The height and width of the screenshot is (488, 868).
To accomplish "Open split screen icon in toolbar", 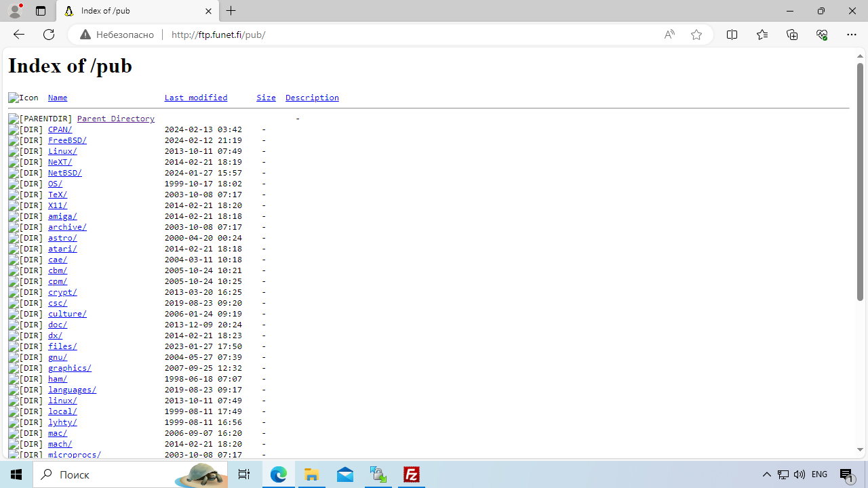I will [x=732, y=35].
